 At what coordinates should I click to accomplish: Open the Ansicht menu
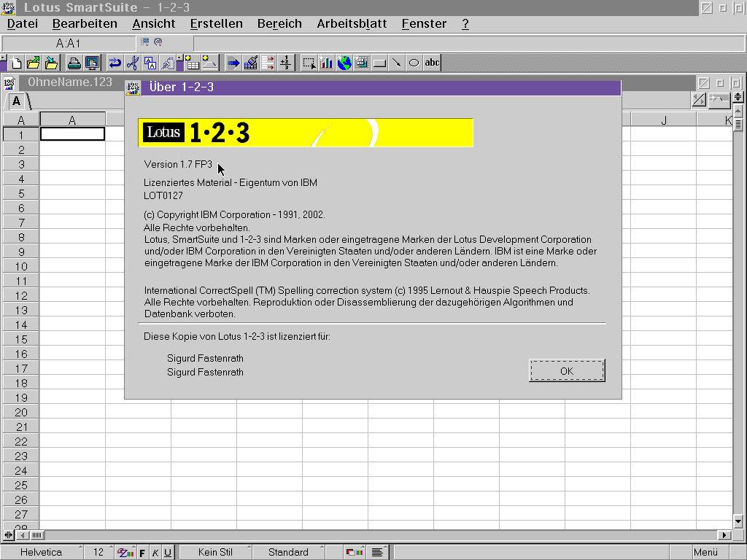point(154,24)
